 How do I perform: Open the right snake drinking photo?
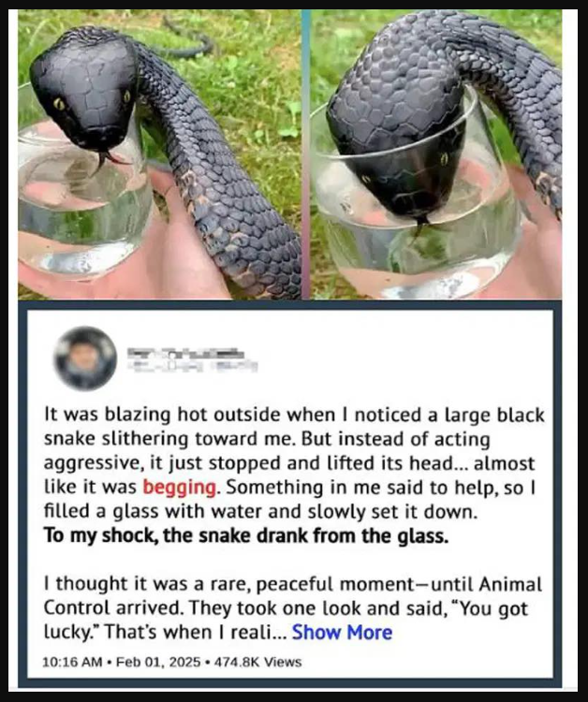click(435, 154)
